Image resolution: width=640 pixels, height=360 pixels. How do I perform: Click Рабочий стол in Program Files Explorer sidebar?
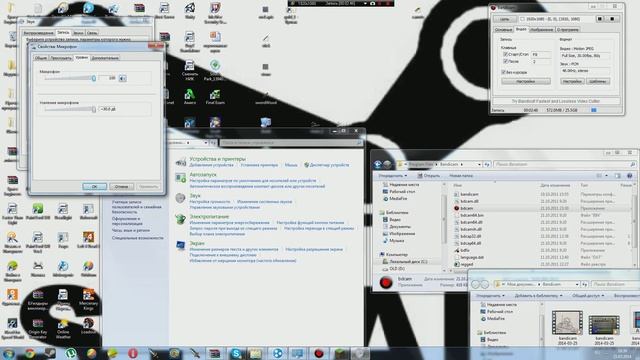[402, 191]
